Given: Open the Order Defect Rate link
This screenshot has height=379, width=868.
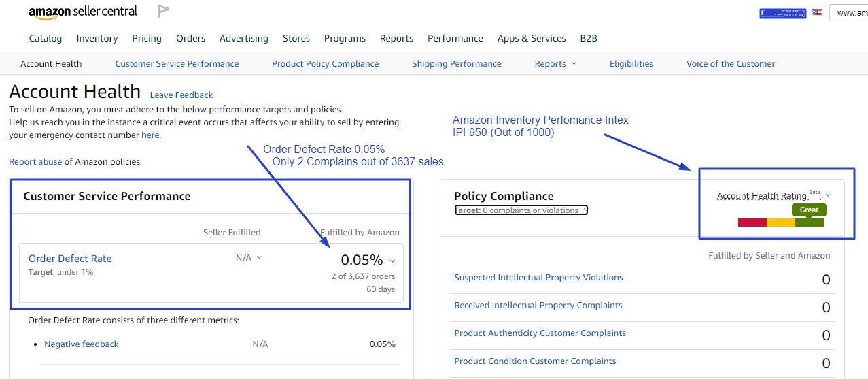Looking at the screenshot, I should click(70, 259).
